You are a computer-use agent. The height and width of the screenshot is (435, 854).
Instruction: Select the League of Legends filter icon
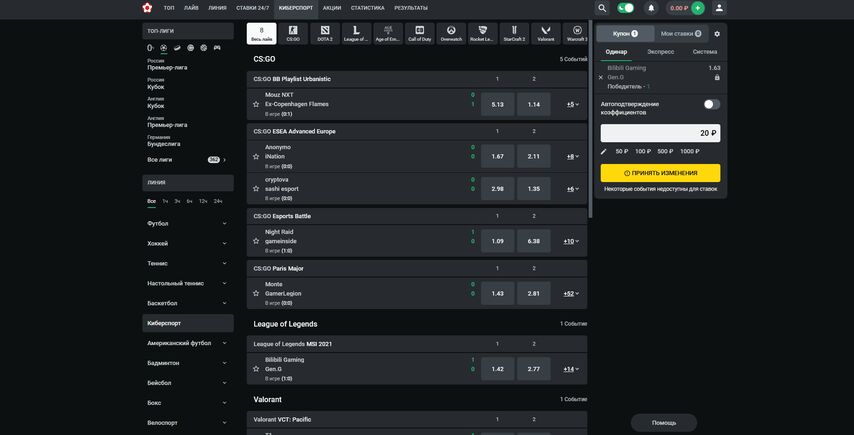tap(357, 33)
